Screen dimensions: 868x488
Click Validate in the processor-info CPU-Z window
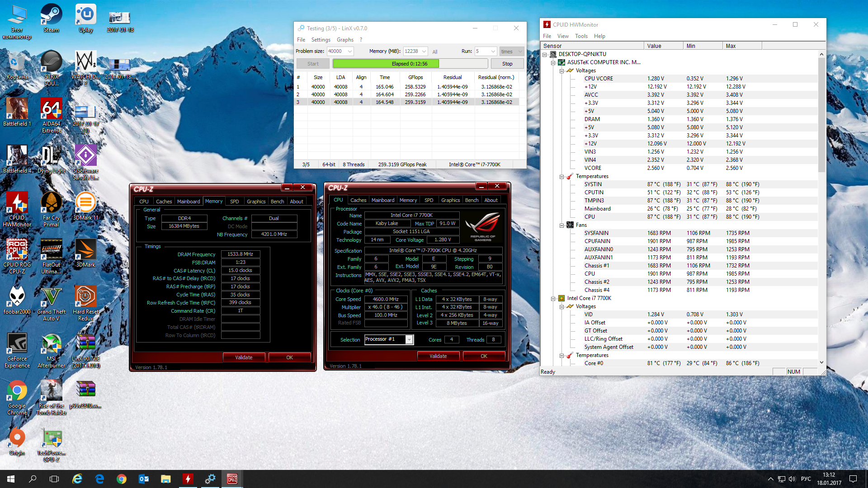pyautogui.click(x=438, y=356)
